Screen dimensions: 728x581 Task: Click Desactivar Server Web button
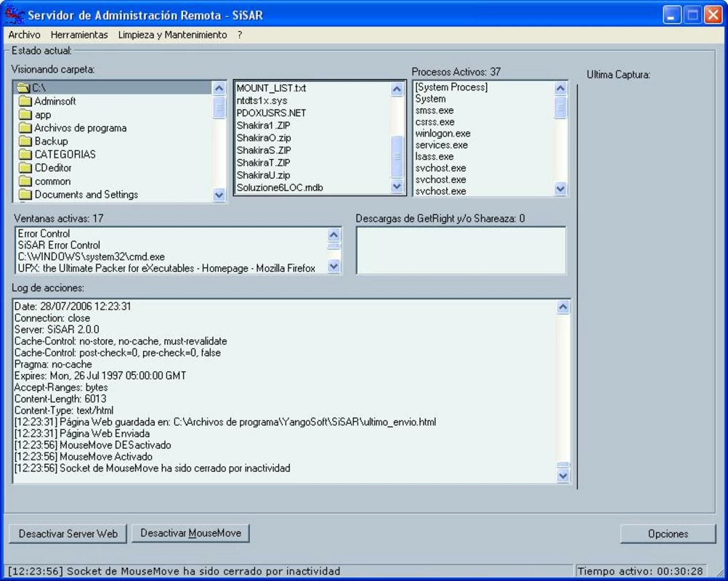68,534
